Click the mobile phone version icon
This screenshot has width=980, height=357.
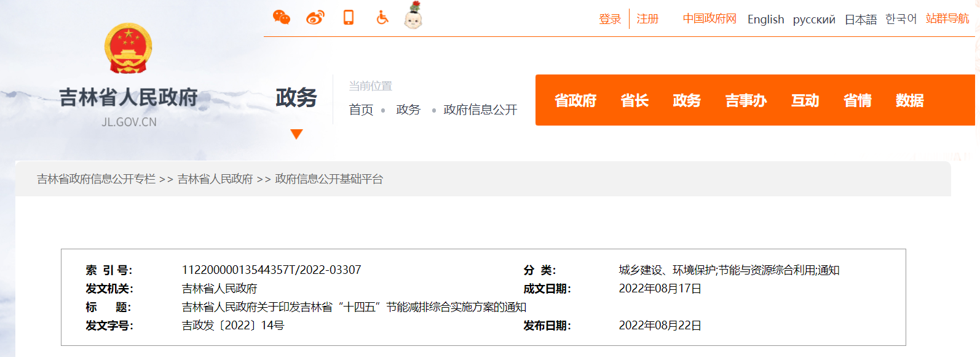coord(349,17)
